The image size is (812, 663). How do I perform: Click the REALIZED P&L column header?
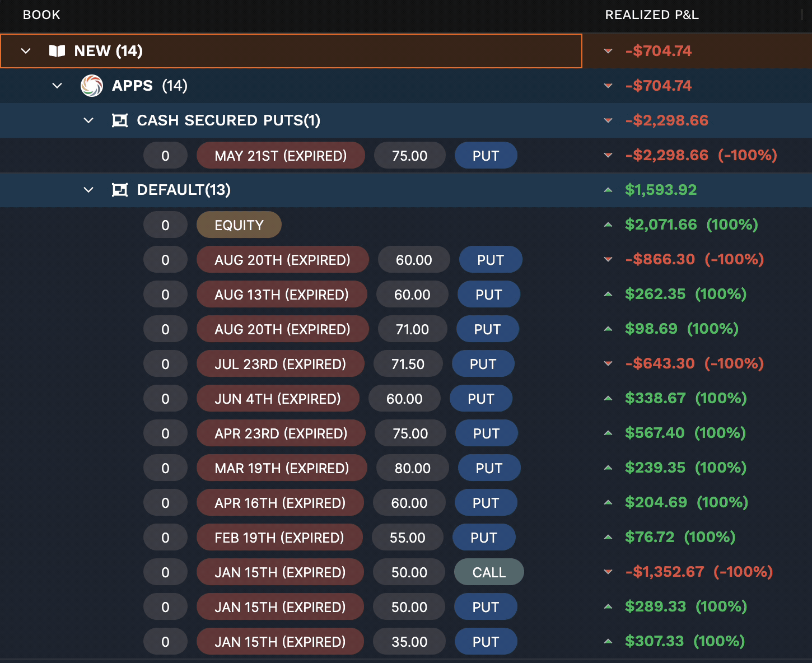click(x=652, y=15)
